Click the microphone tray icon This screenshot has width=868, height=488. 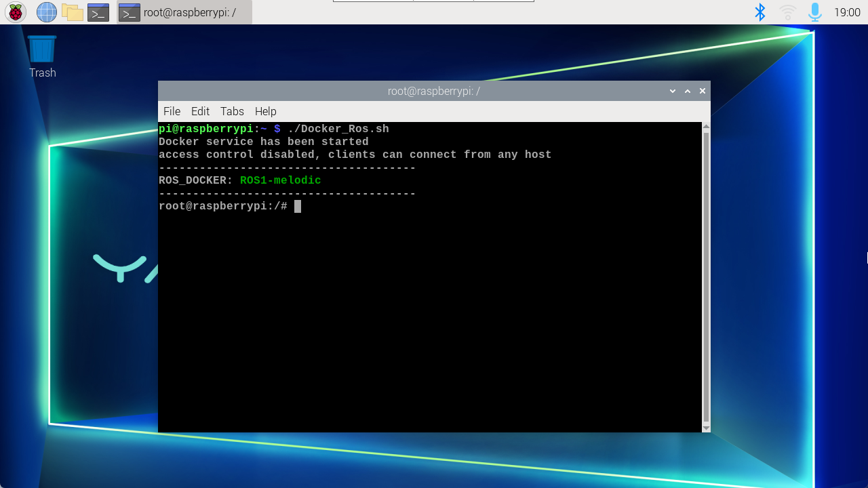pos(814,12)
